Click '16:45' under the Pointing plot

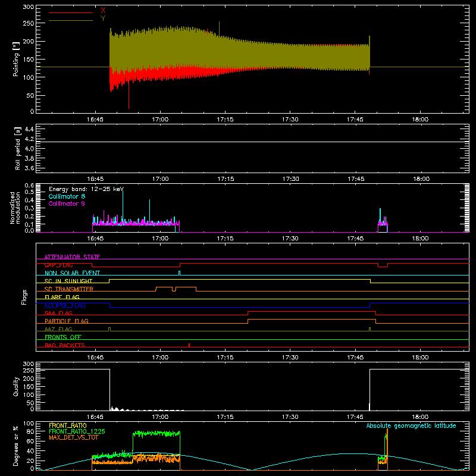(95, 120)
